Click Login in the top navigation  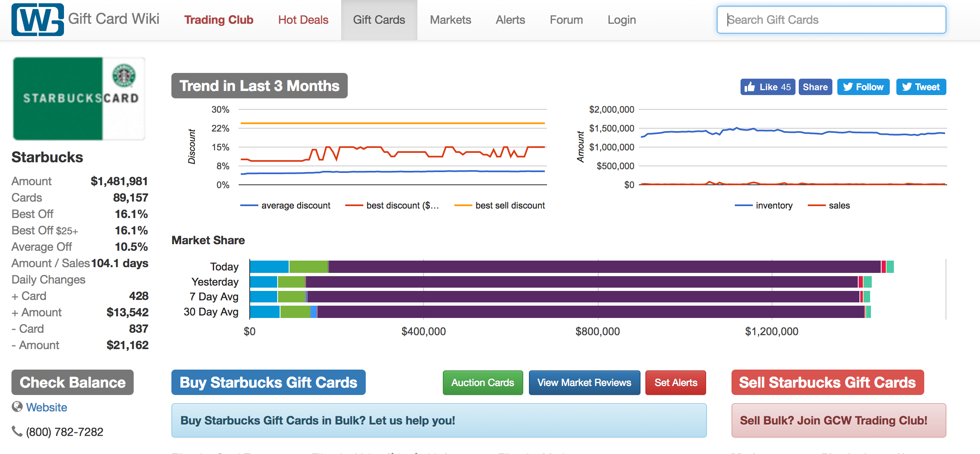click(622, 20)
